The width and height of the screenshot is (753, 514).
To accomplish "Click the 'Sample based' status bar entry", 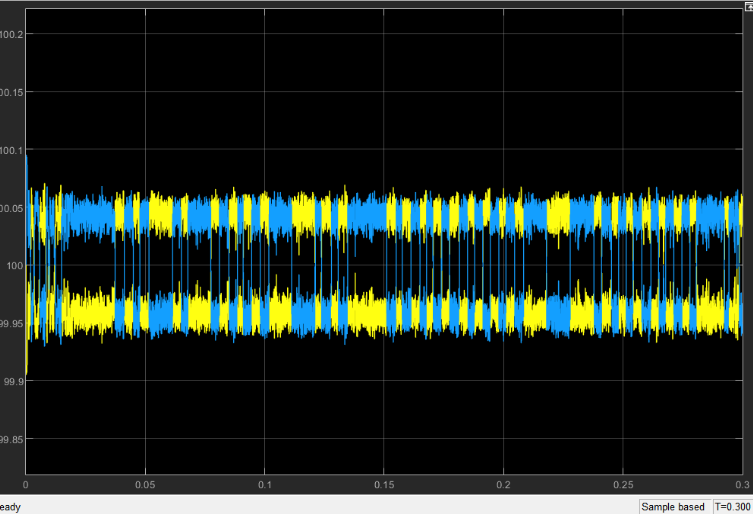I will coord(672,507).
